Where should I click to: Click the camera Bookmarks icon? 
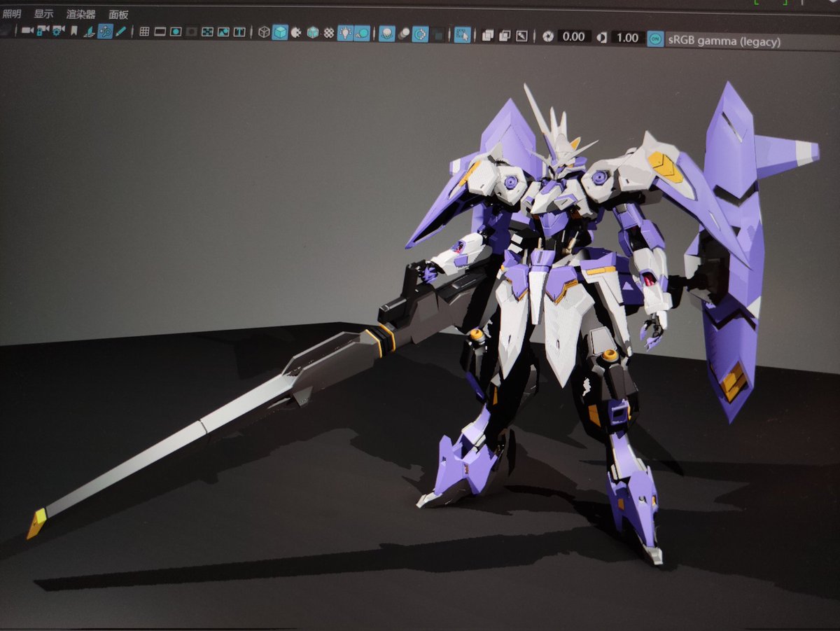coord(74,31)
